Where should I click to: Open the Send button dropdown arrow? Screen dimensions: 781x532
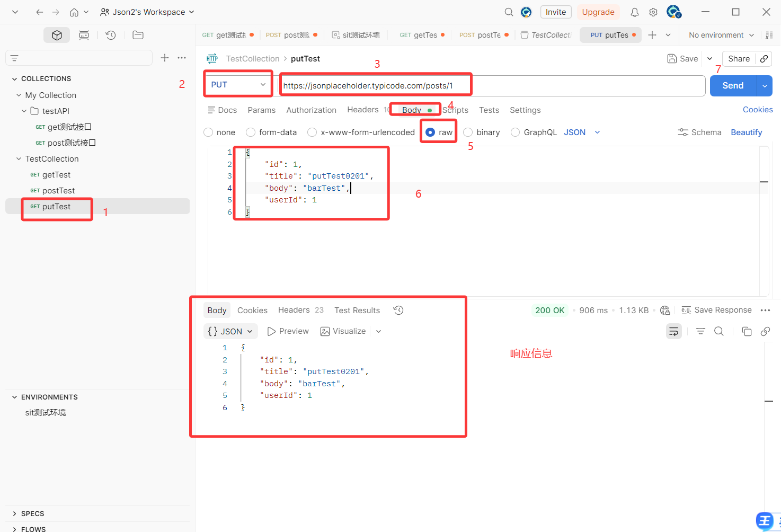[765, 85]
